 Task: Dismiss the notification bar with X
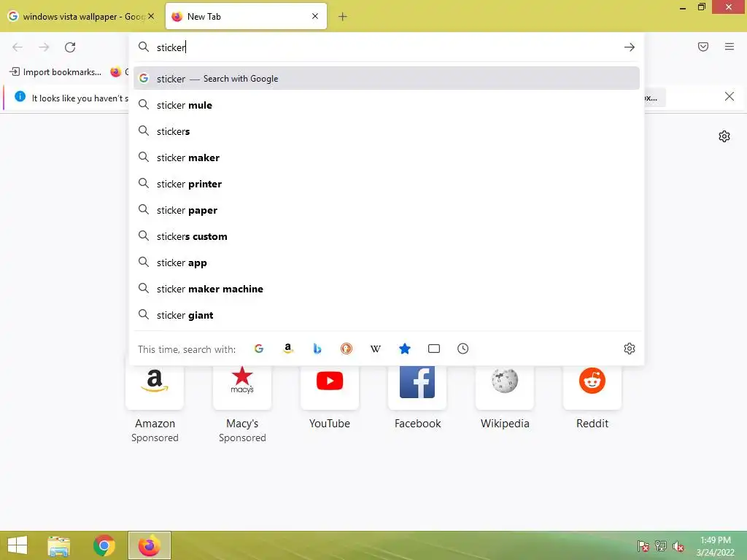[729, 97]
